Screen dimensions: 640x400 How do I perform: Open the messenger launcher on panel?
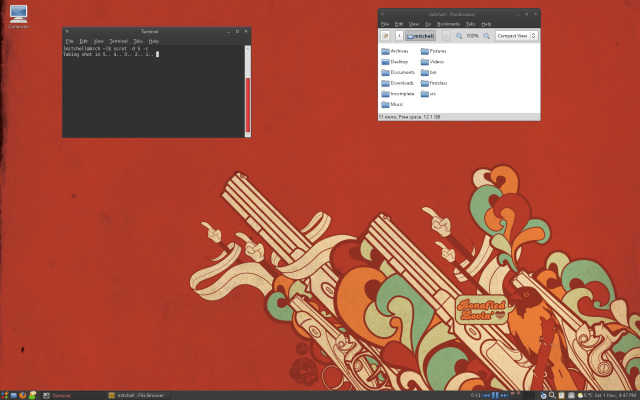pos(32,396)
